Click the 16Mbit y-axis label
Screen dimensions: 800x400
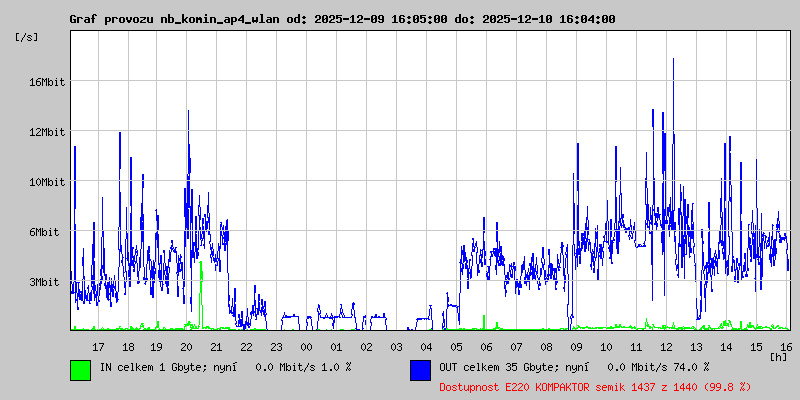(x=46, y=82)
